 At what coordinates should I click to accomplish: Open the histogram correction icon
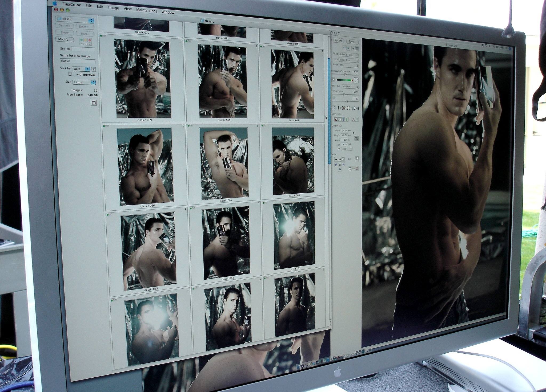pos(336,119)
